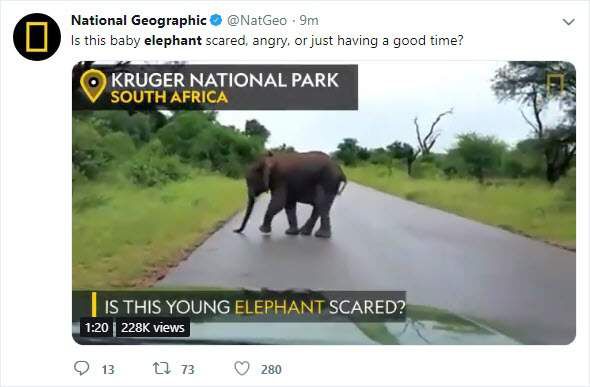Image resolution: width=590 pixels, height=387 pixels.
Task: Click the 73 retweets count
Action: 187,370
